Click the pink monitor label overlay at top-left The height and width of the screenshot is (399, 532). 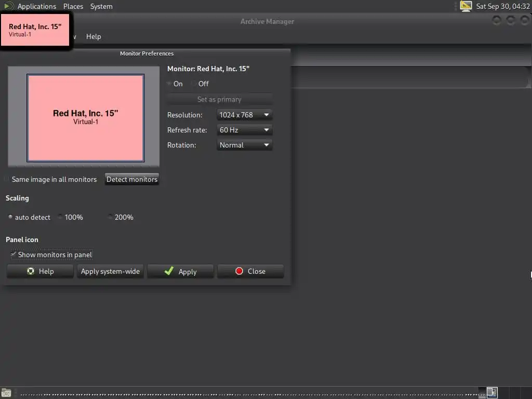pyautogui.click(x=35, y=30)
